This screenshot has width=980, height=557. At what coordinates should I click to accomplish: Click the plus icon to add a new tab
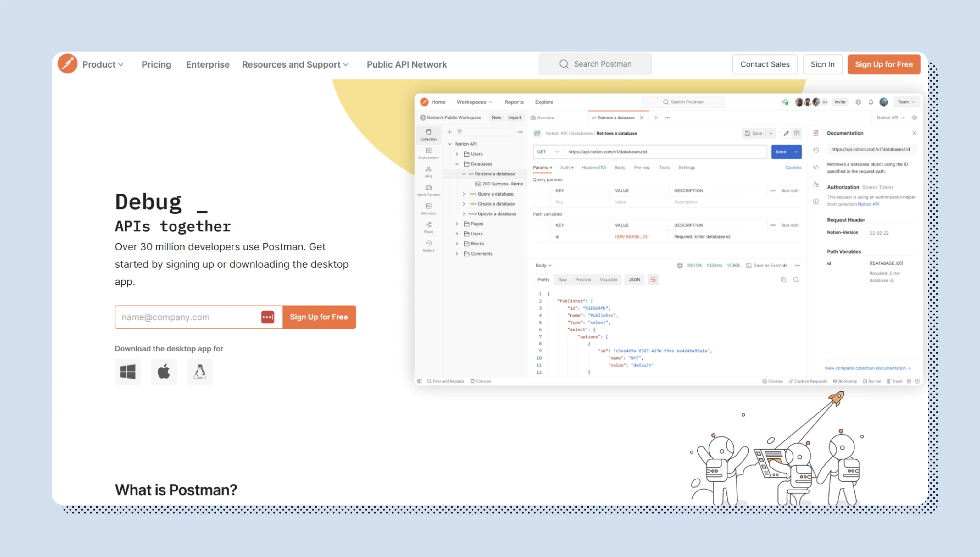tap(656, 117)
